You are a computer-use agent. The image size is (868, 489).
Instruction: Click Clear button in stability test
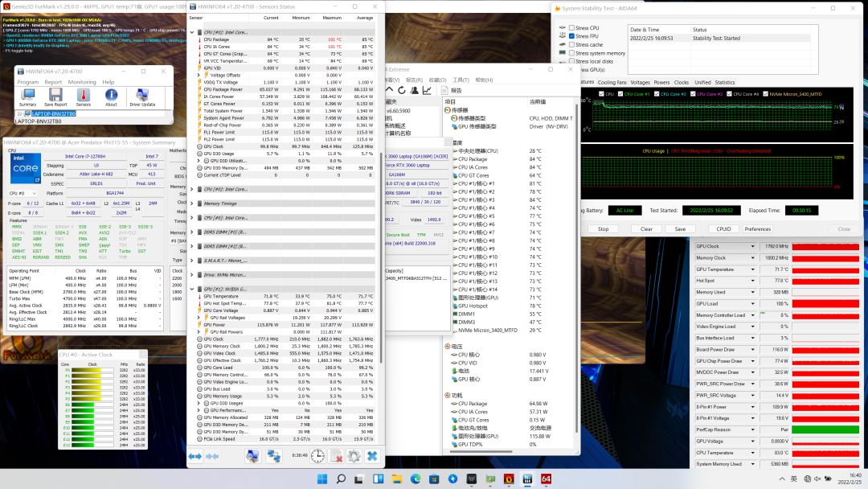point(646,228)
